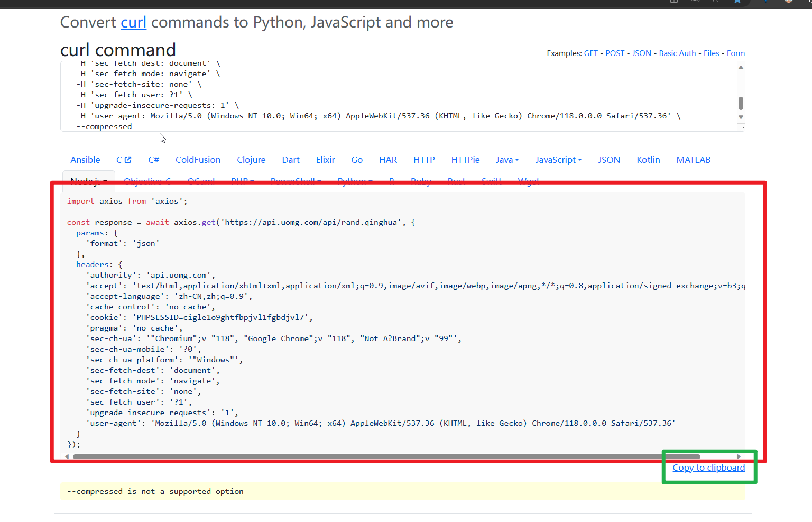The height and width of the screenshot is (522, 812).
Task: Copy generated code to clipboard
Action: point(708,468)
